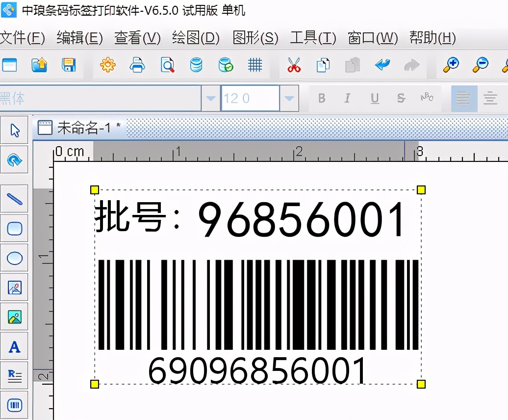Open the 帮助(H) menu
Viewport: 508px width, 420px height.
point(432,38)
